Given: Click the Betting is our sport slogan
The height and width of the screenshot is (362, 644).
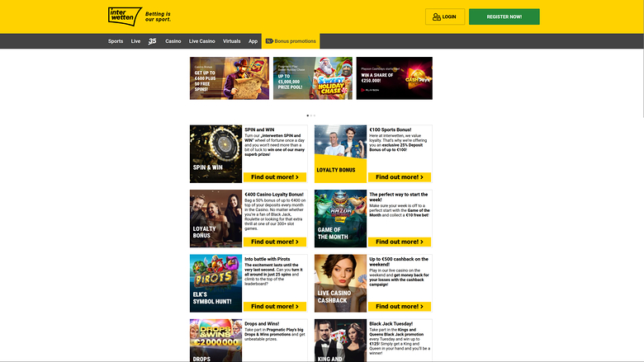Looking at the screenshot, I should pos(159,16).
